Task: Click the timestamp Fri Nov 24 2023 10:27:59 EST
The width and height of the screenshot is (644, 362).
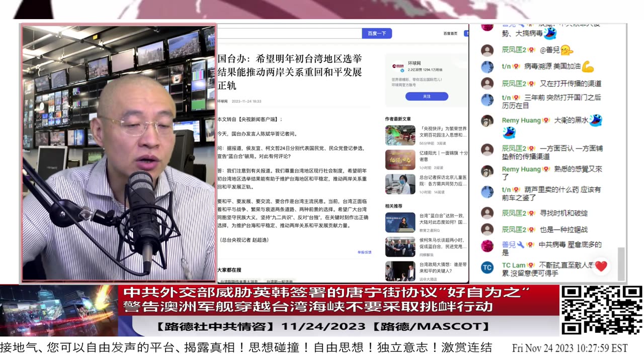Action: coord(570,348)
